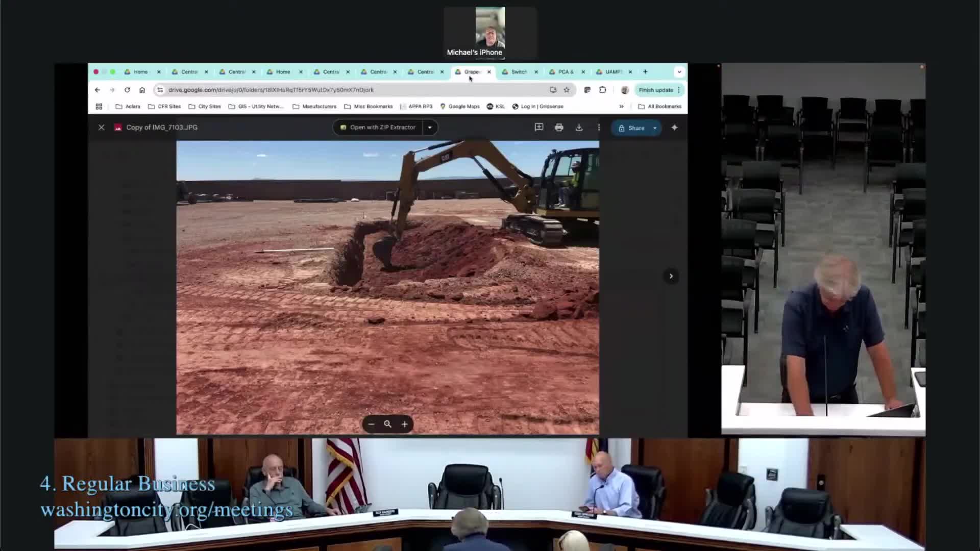Bookmark this page with star icon
980x551 pixels.
click(567, 90)
